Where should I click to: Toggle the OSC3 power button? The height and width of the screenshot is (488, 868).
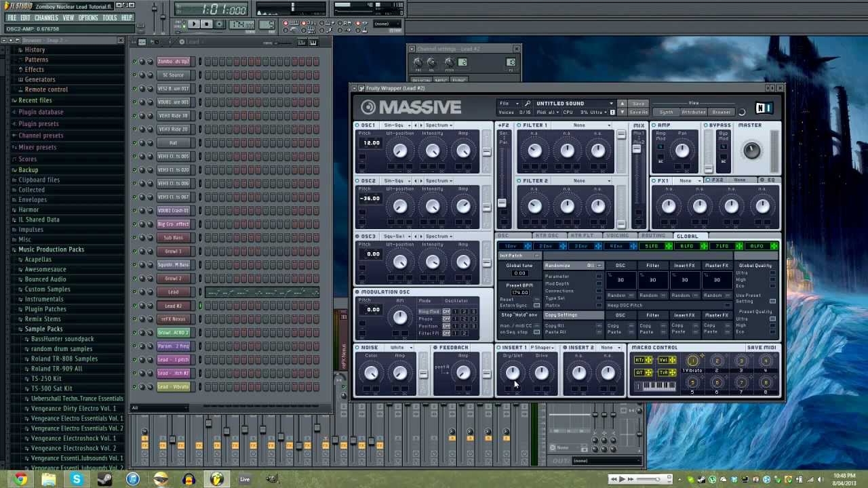pos(357,237)
